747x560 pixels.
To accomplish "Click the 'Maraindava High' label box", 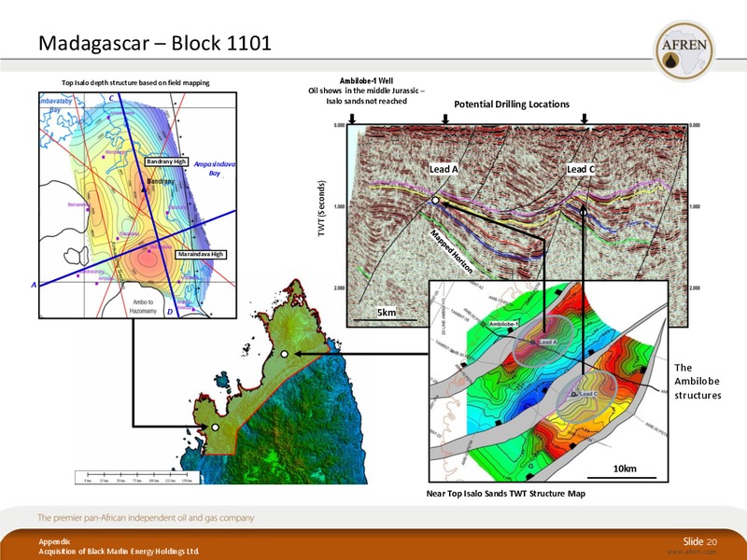I will click(x=201, y=254).
